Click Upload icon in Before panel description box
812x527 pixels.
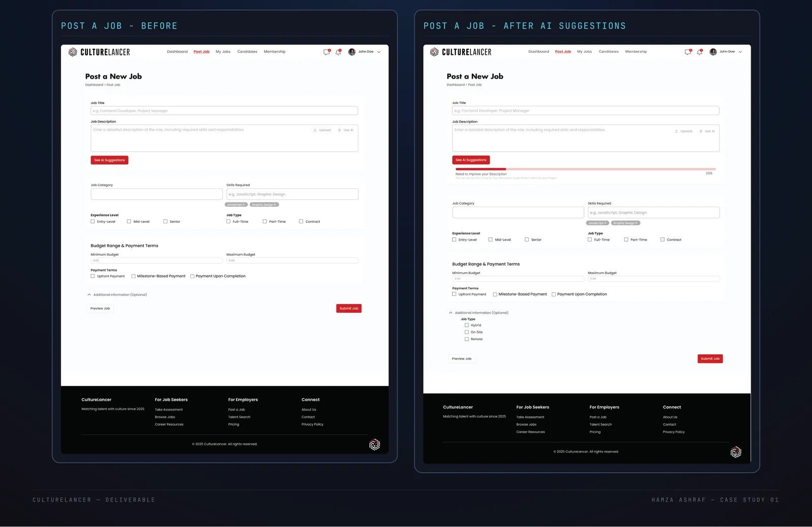(315, 130)
